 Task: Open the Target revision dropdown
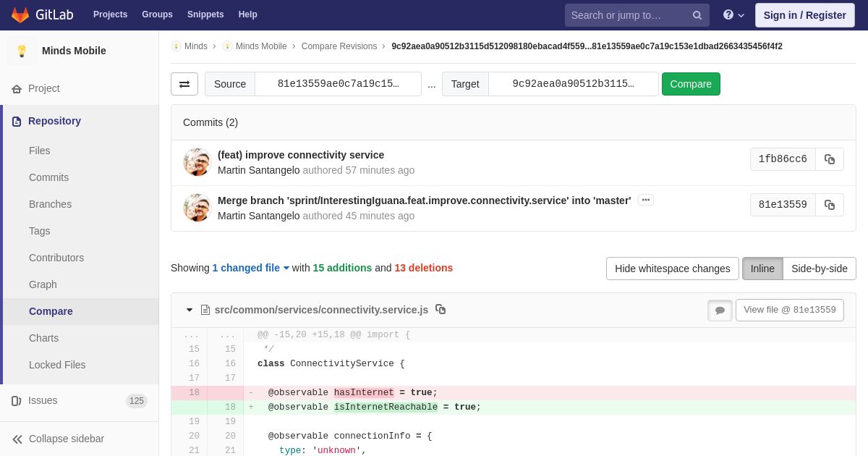(x=573, y=84)
